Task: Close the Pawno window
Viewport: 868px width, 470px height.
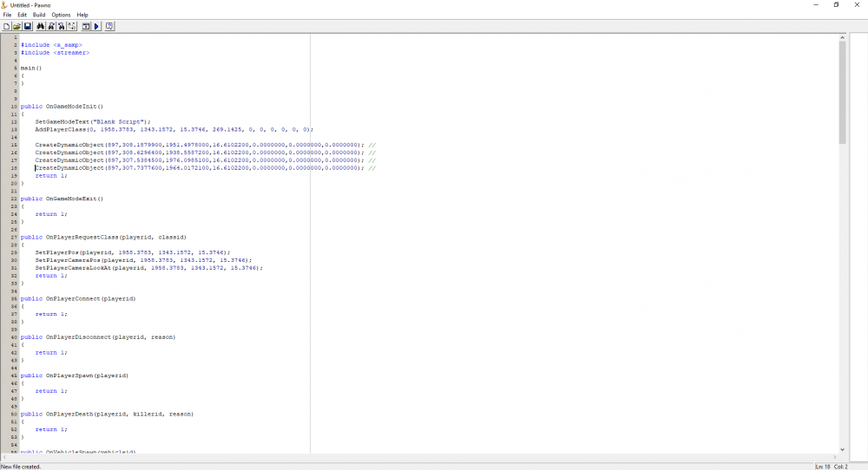Action: tap(857, 5)
